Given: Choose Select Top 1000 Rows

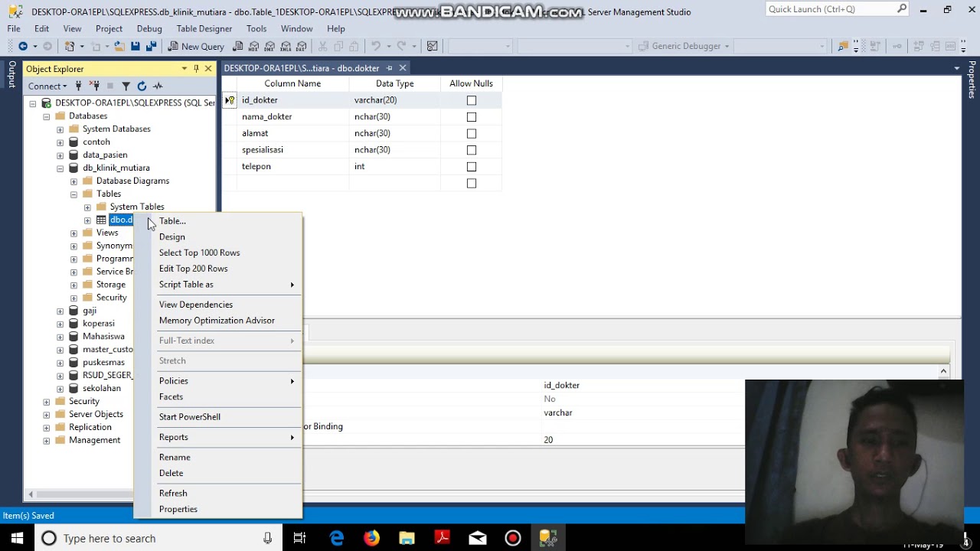Looking at the screenshot, I should pyautogui.click(x=217, y=253).
